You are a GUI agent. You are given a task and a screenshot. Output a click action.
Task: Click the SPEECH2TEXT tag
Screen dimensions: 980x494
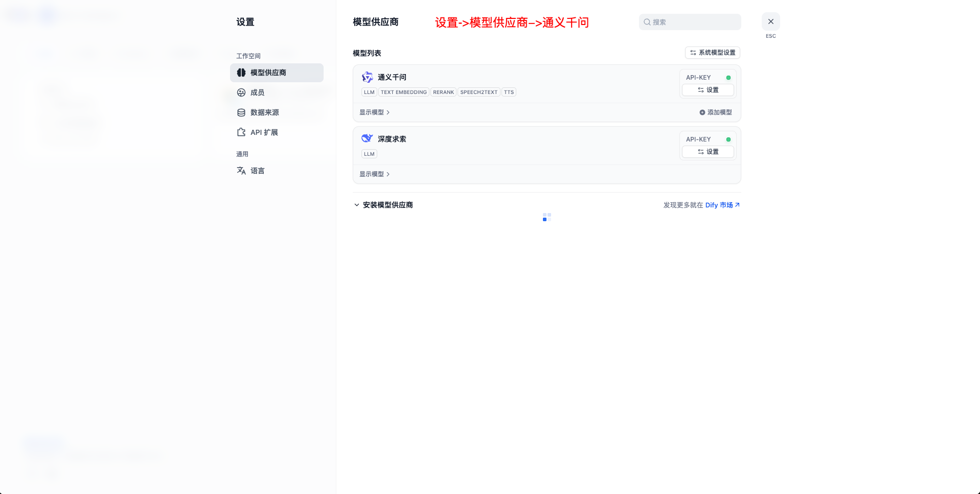(x=479, y=92)
